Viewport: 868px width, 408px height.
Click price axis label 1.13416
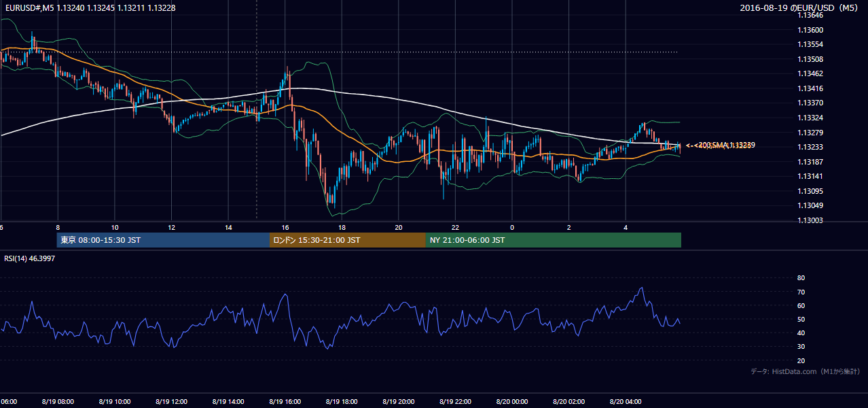(810, 88)
